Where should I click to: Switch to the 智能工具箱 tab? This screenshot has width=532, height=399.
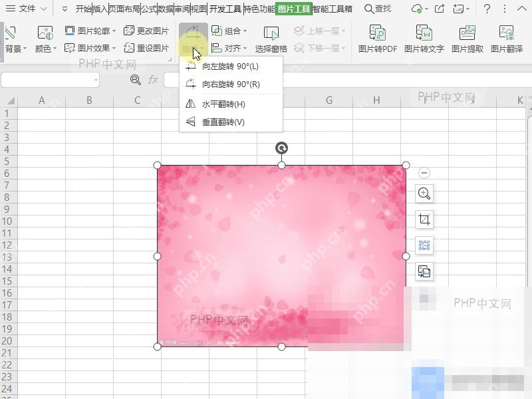(332, 9)
